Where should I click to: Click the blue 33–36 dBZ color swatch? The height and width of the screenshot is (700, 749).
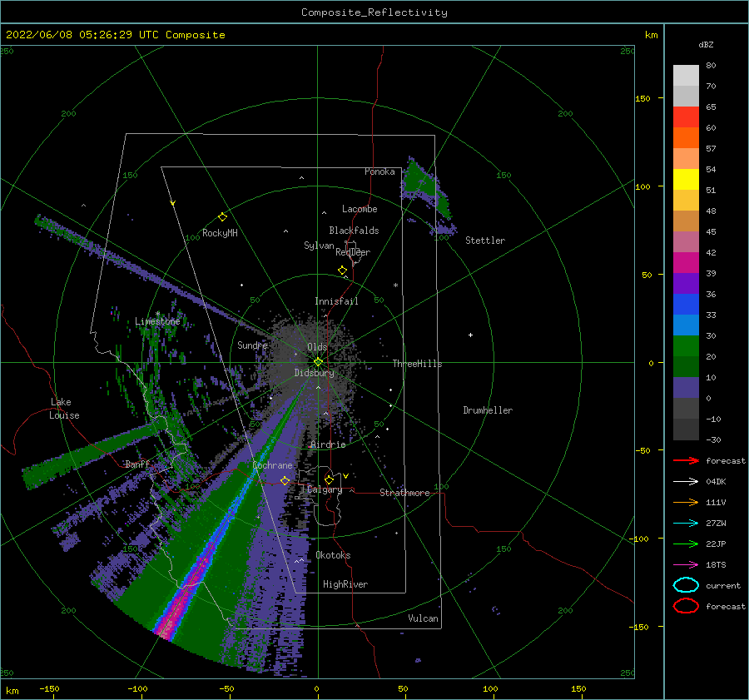[x=686, y=305]
